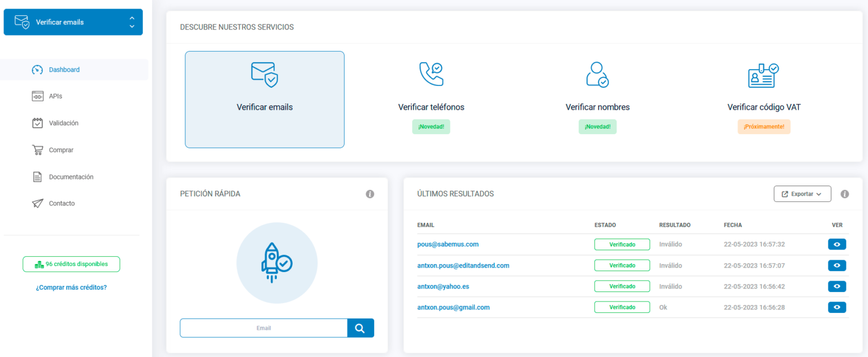View details for pous@sabemus.com with eye button

pos(837,244)
